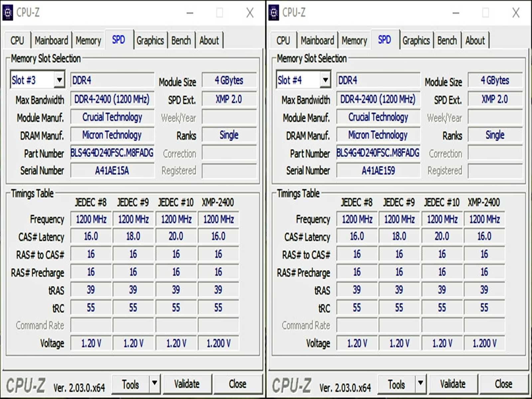Click Single ranks value in left window
Screen dimensions: 532x399
(x=229, y=135)
